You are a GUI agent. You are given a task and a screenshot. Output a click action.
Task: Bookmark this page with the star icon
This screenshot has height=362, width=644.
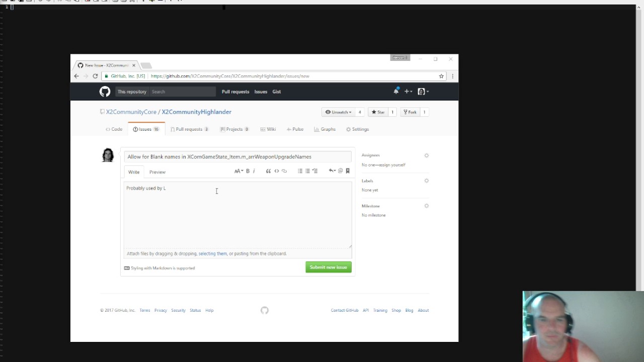coord(441,76)
